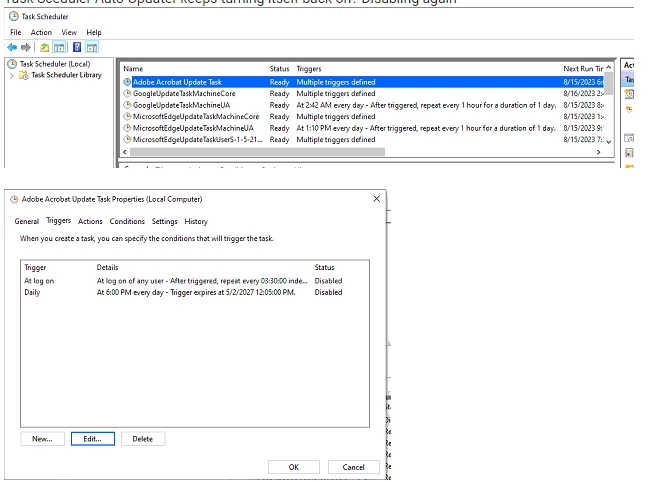648x482 pixels.
Task: Select the GoogleUpdateTaskMachineUA task name
Action: 181,105
